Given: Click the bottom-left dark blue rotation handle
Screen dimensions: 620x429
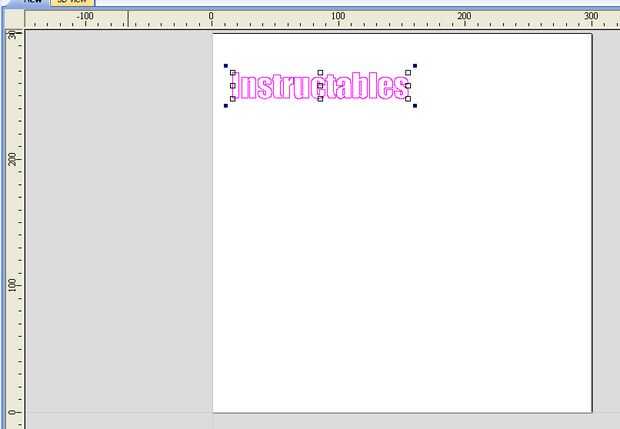Looking at the screenshot, I should 226,106.
